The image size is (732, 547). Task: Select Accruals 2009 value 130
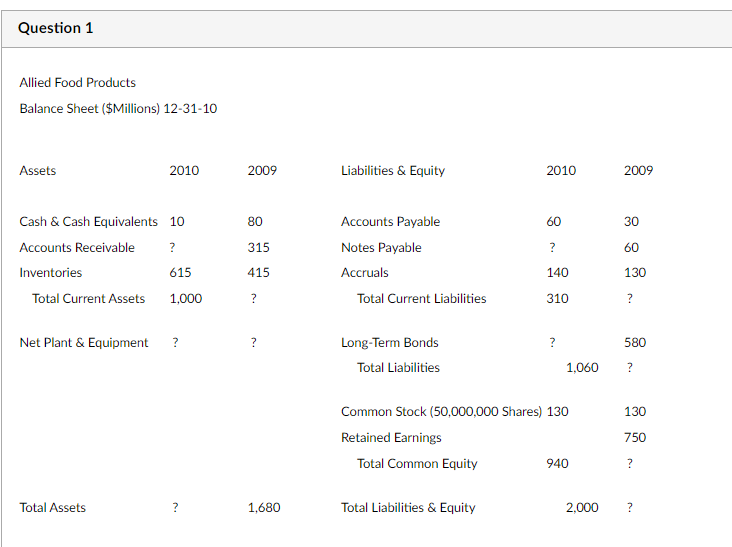pos(635,273)
